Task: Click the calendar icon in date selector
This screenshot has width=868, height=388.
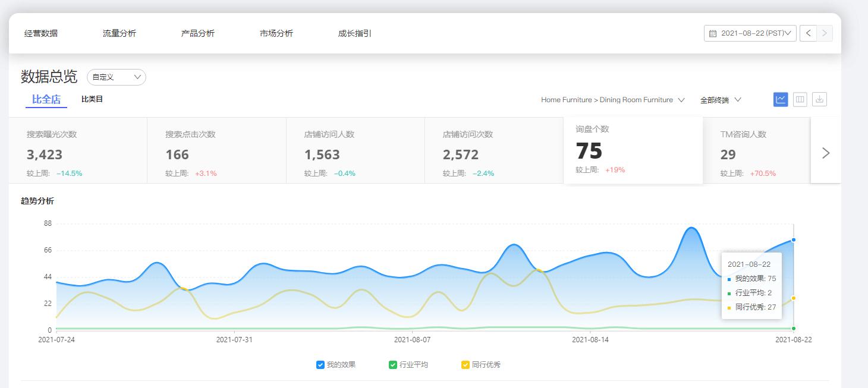Action: tap(713, 33)
